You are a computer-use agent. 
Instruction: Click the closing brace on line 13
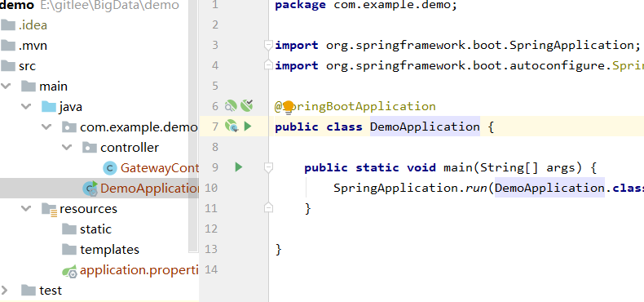click(279, 249)
